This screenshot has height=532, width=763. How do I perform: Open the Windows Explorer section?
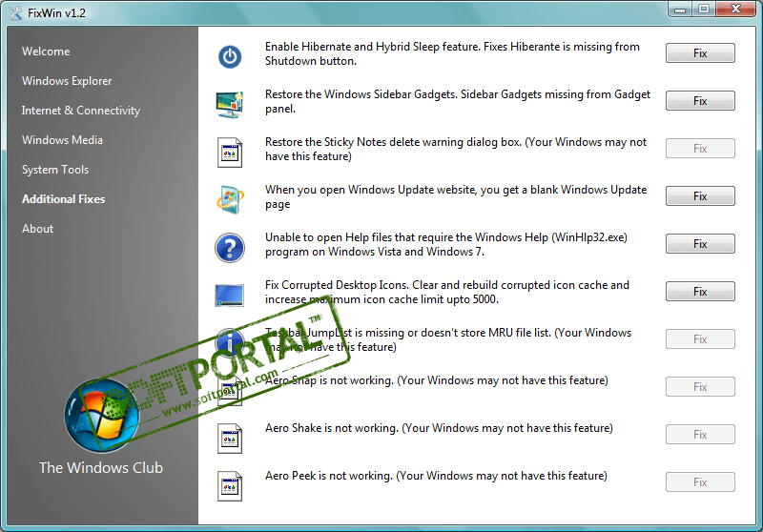(x=67, y=81)
